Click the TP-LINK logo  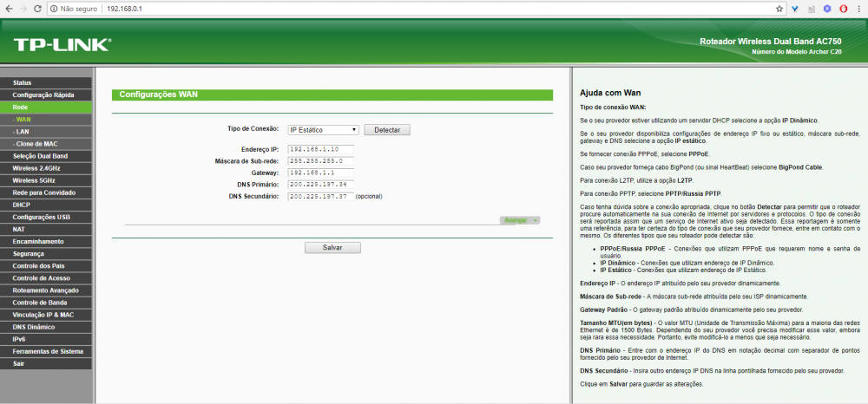[61, 44]
